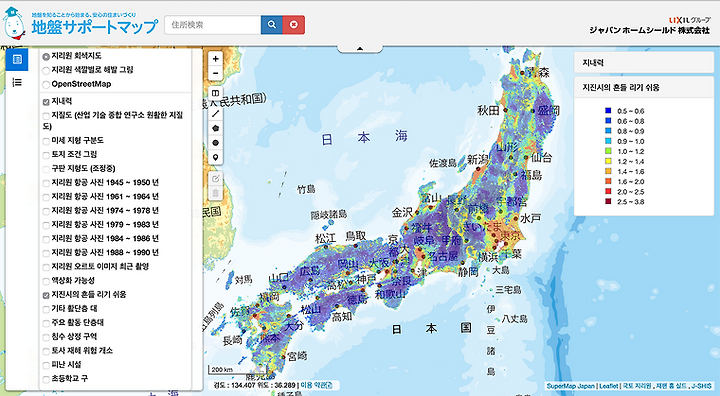Click the 金沢 city label on map
Viewport: 720px width, 396px height.
point(403,212)
